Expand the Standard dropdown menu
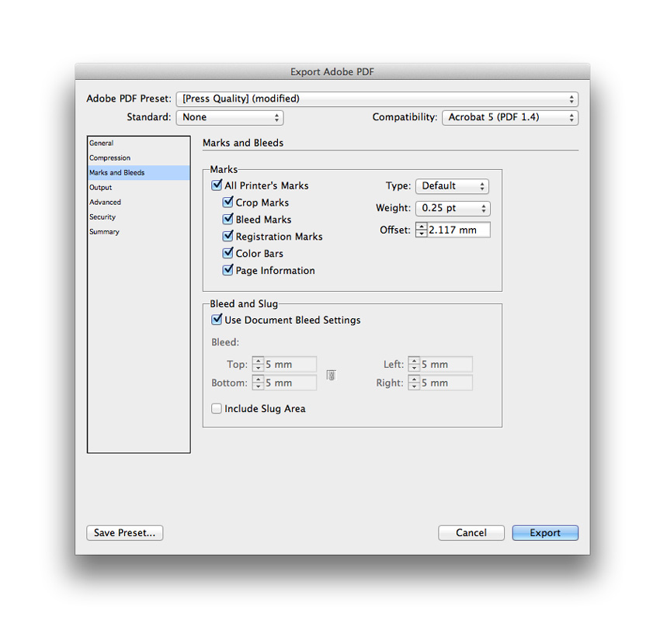The height and width of the screenshot is (644, 660). (x=230, y=117)
